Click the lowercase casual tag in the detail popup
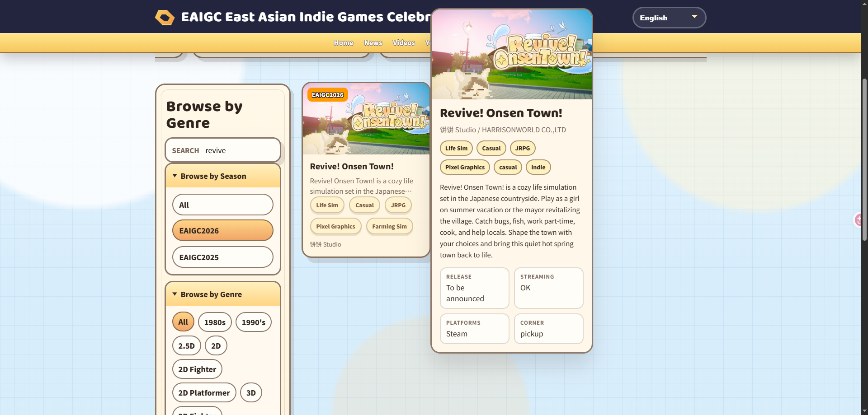This screenshot has height=415, width=868. click(508, 167)
